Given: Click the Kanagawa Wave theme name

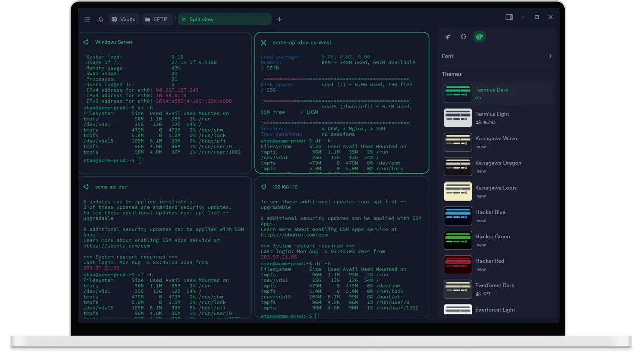Looking at the screenshot, I should (x=496, y=139).
